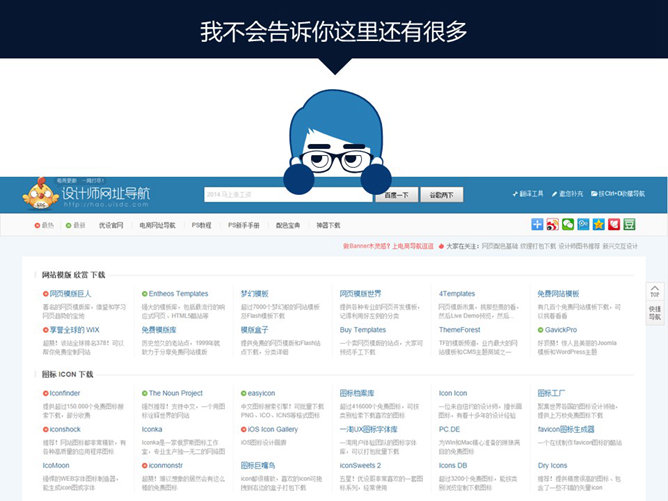Open the 翻译工具 link in header
This screenshot has width=668, height=501.
coord(530,193)
